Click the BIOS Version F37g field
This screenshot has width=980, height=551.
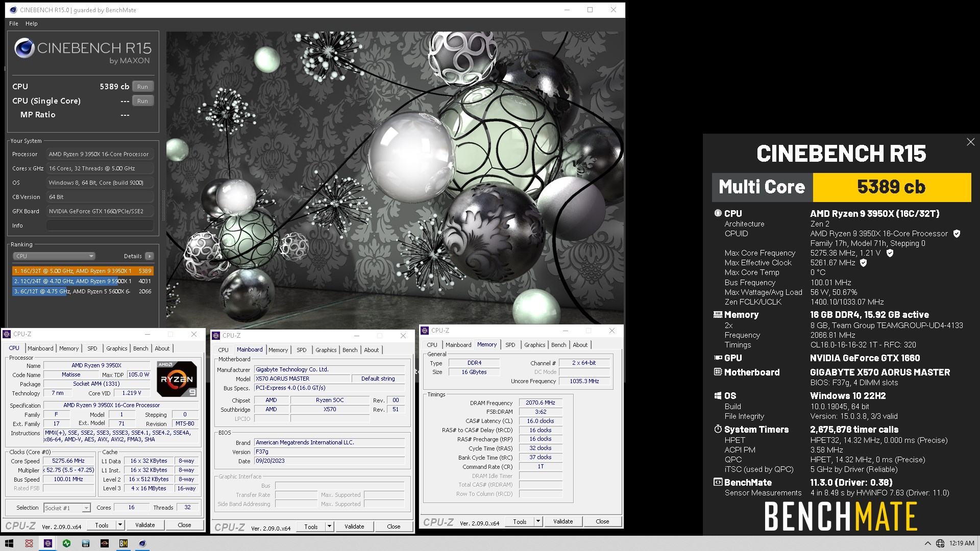click(x=329, y=452)
